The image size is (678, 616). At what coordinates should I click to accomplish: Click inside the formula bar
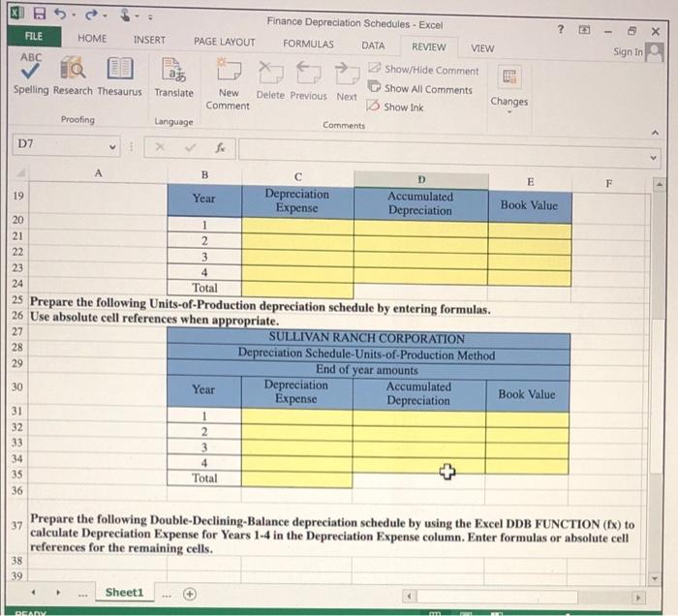tap(444, 152)
